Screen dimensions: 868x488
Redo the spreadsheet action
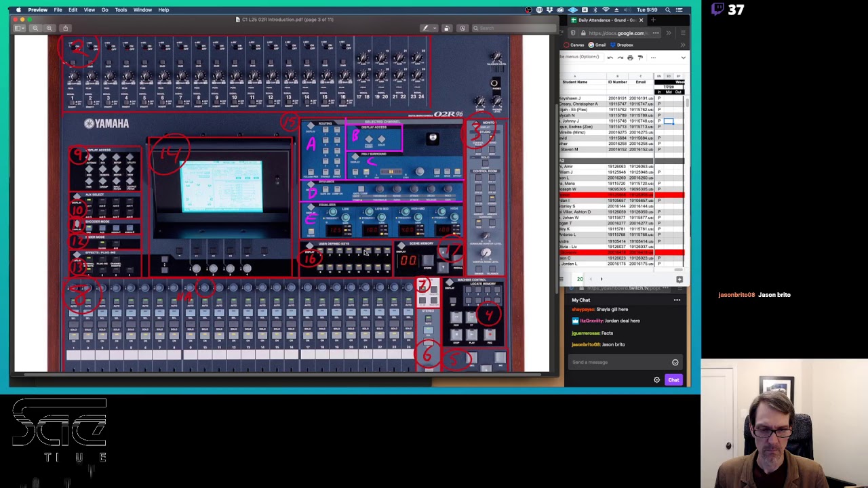point(620,58)
